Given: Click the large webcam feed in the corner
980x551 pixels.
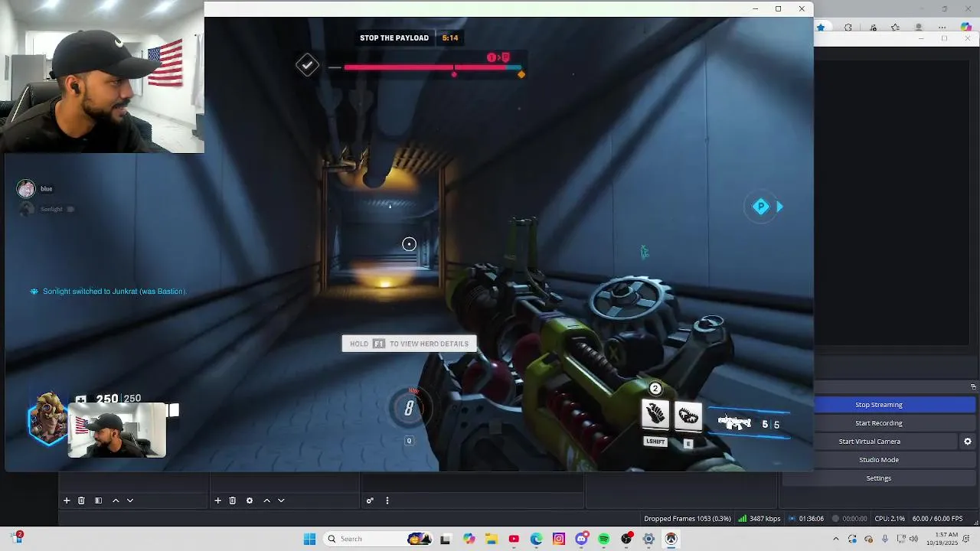Looking at the screenshot, I should 102,77.
